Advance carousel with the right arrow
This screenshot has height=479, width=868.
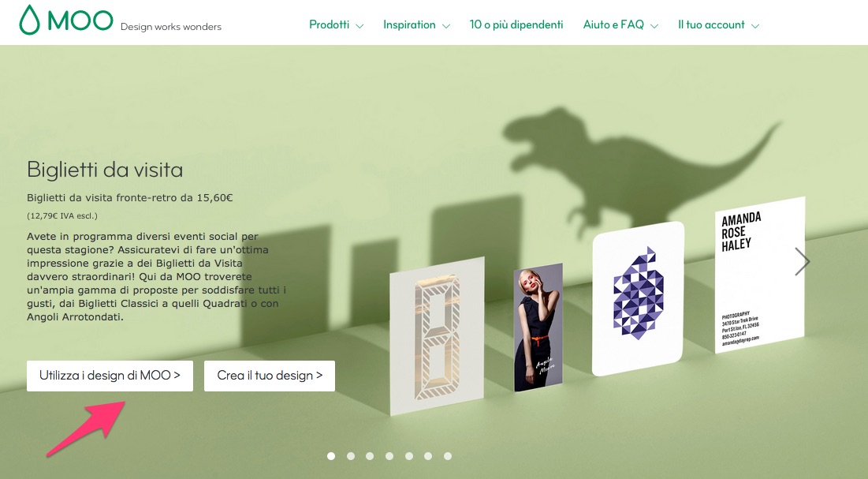[802, 262]
